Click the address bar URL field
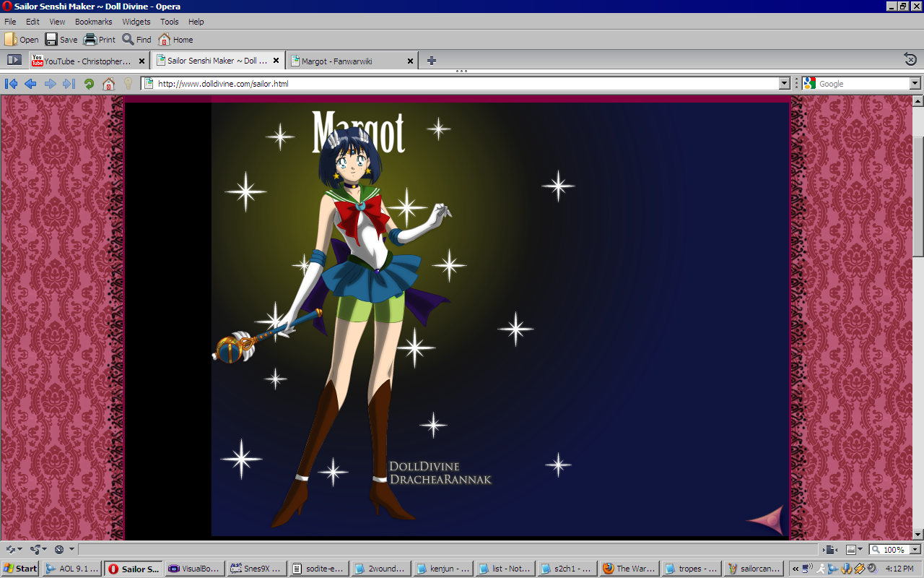 (462, 84)
